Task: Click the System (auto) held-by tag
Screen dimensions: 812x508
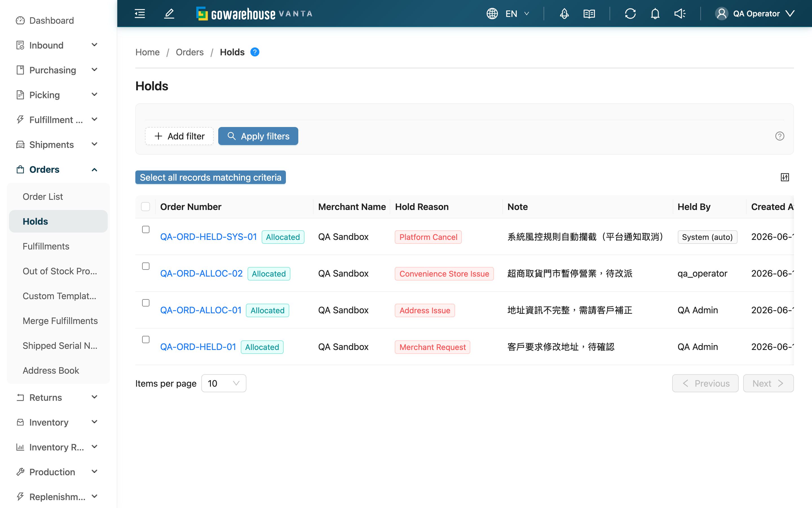Action: tap(707, 237)
